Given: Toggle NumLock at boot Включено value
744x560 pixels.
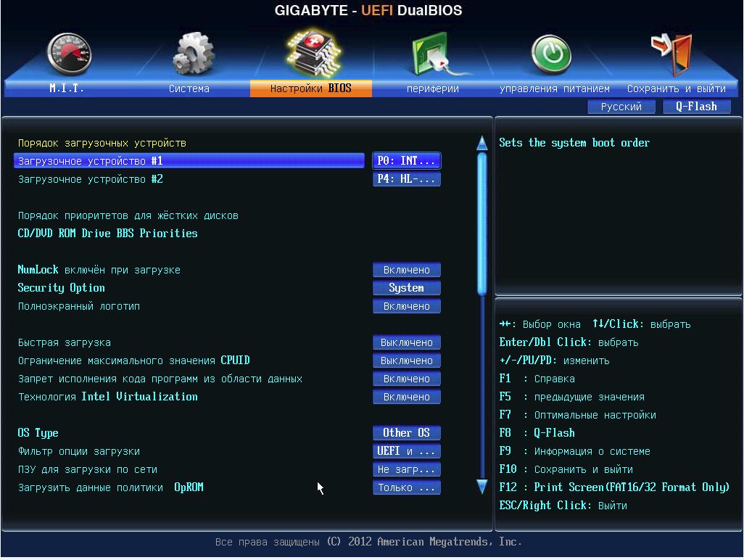Looking at the screenshot, I should click(x=407, y=270).
